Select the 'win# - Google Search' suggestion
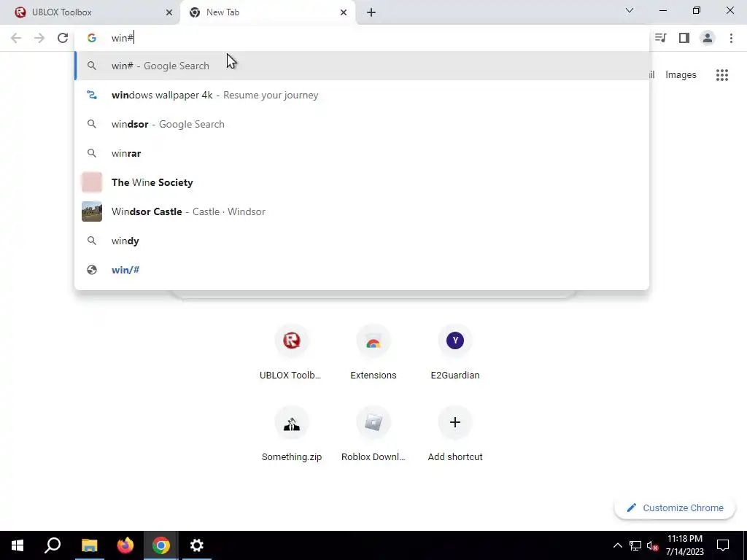Screen dimensions: 747x560 (362, 66)
